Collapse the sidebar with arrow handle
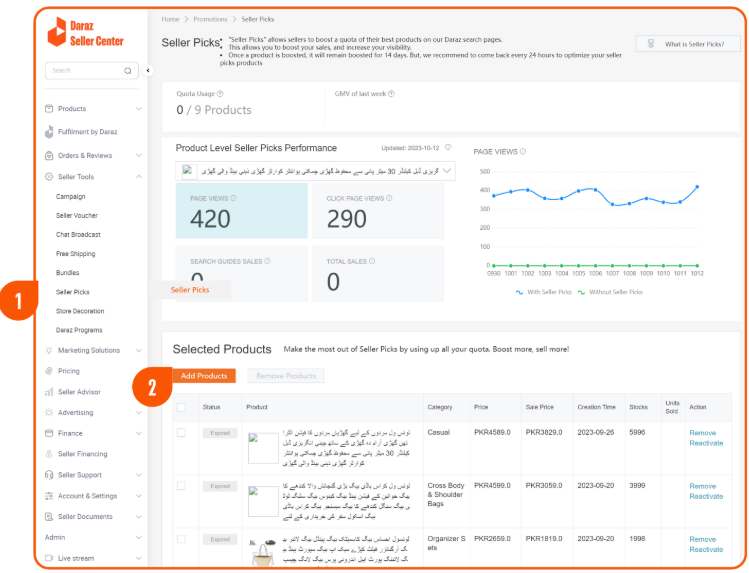Screen dimensions: 749x573 pos(148,71)
